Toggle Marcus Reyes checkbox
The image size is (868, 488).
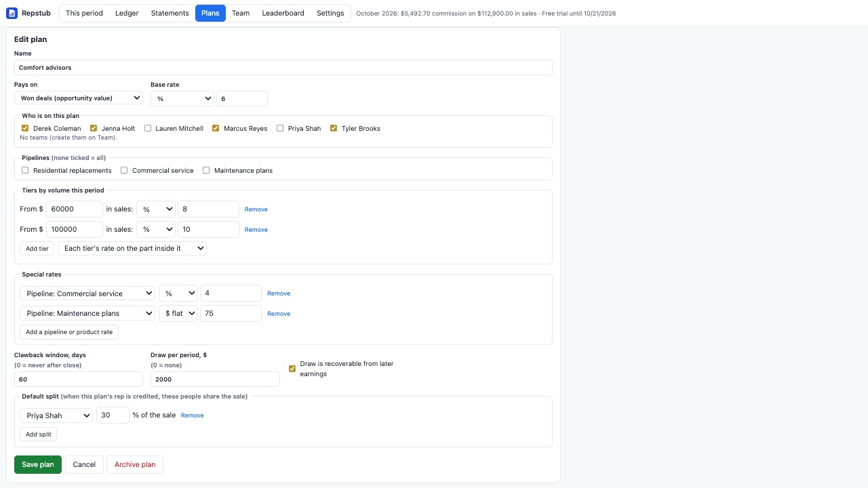(x=216, y=128)
